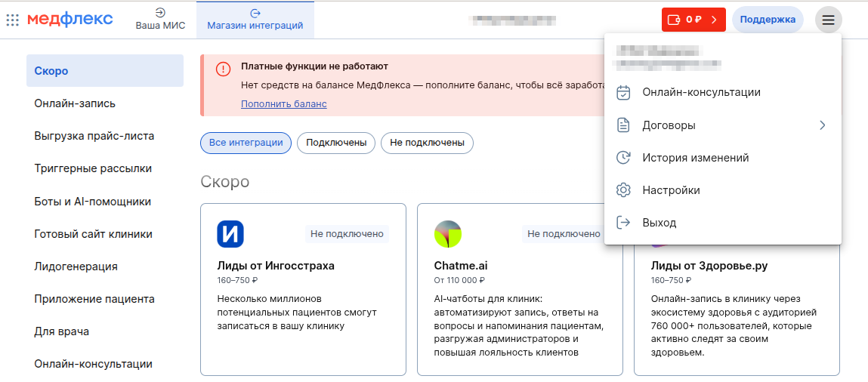Follow the Пополнить баланс link
Screen dimensions: 868x382
(x=283, y=103)
